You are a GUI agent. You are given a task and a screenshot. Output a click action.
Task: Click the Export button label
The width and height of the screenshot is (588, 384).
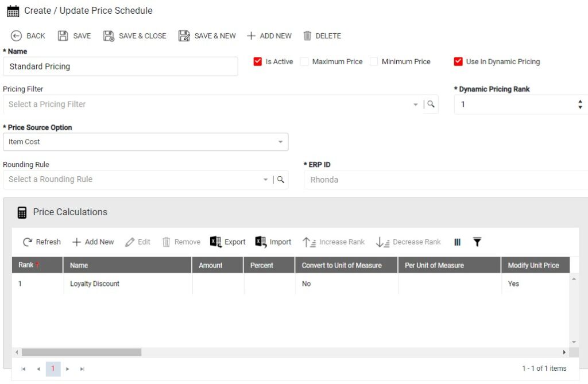tap(235, 242)
